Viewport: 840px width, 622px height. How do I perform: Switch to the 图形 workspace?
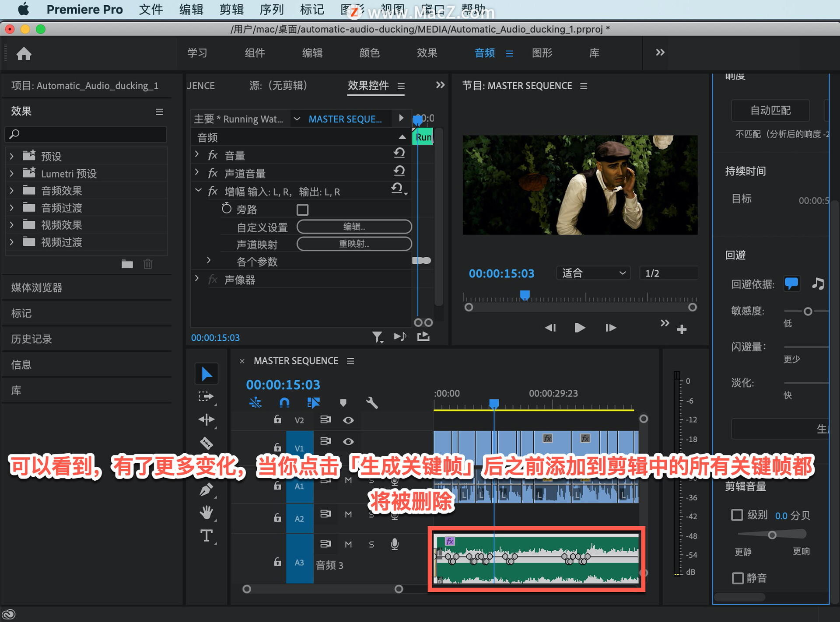coord(542,53)
